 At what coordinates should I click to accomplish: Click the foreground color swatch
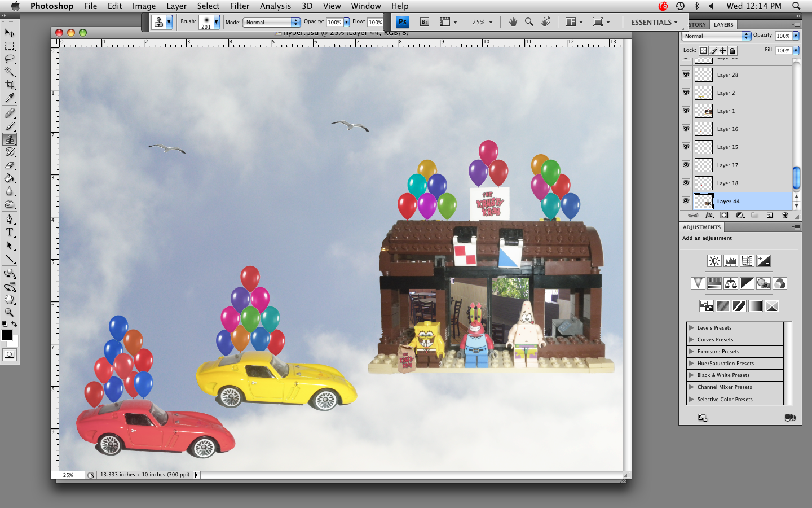pos(7,335)
